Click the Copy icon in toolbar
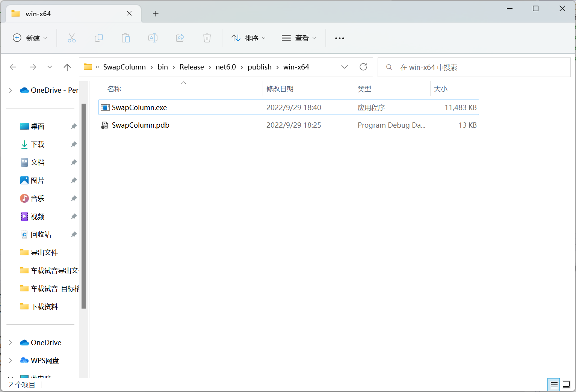This screenshot has height=392, width=576. tap(99, 38)
